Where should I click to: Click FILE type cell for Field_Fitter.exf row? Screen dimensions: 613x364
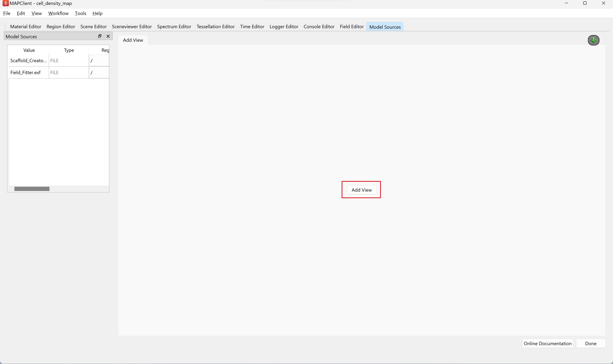(69, 73)
